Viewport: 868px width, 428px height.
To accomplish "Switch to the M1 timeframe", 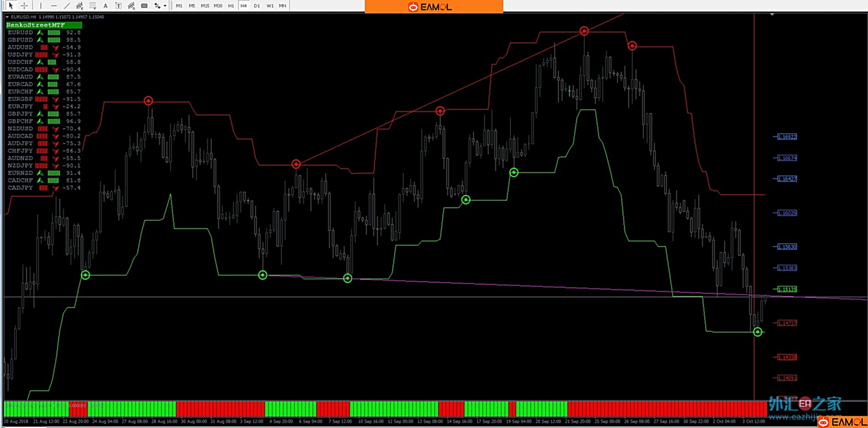I will click(x=179, y=6).
